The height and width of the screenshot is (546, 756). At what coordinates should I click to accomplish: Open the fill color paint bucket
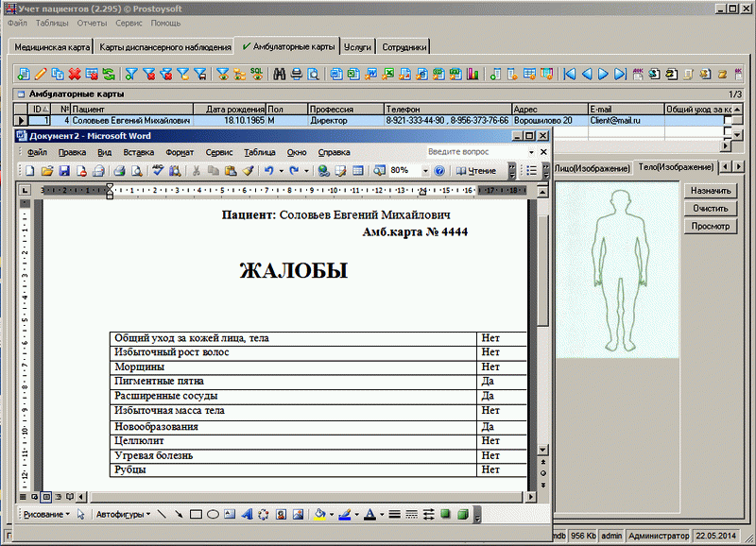click(x=320, y=515)
